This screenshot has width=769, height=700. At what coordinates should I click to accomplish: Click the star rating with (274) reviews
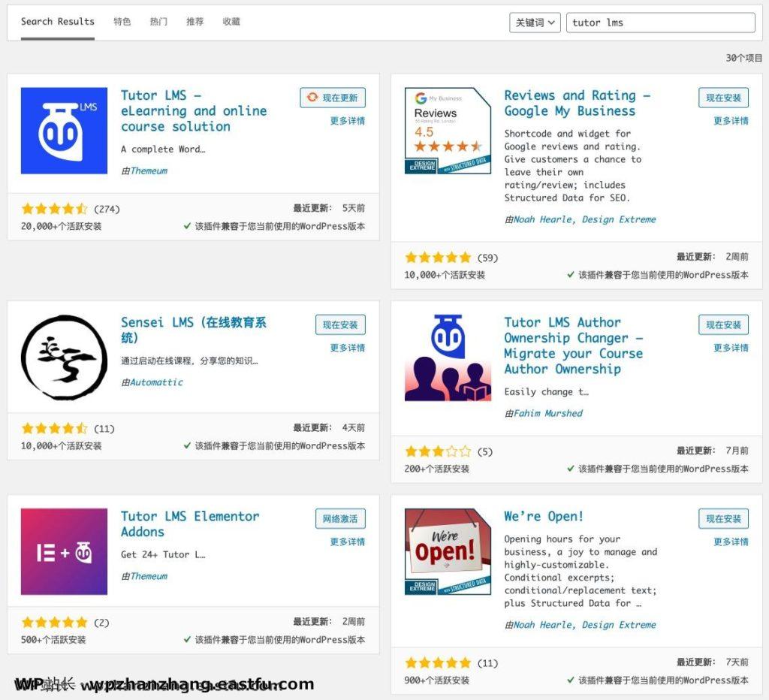click(54, 209)
